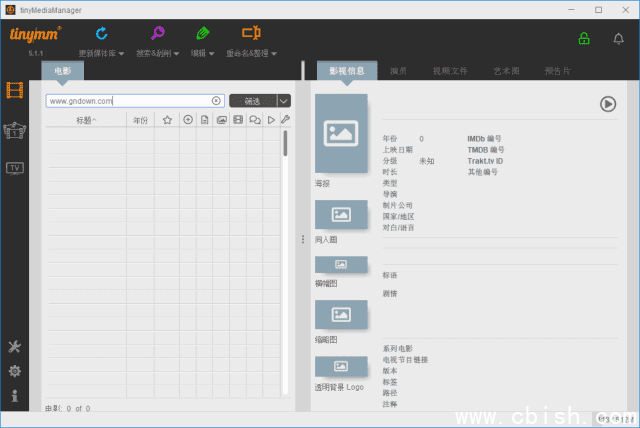Show about info via the info icon

(x=15, y=396)
